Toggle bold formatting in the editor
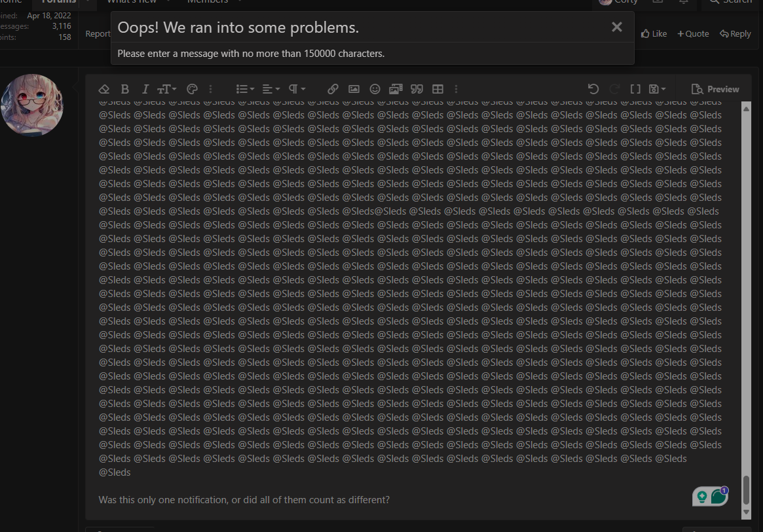763x532 pixels. click(124, 89)
